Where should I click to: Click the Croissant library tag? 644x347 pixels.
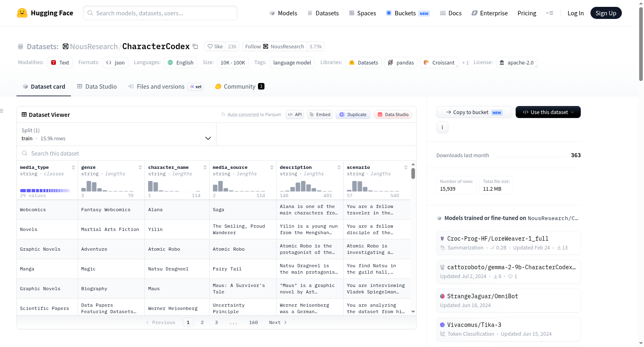point(439,62)
